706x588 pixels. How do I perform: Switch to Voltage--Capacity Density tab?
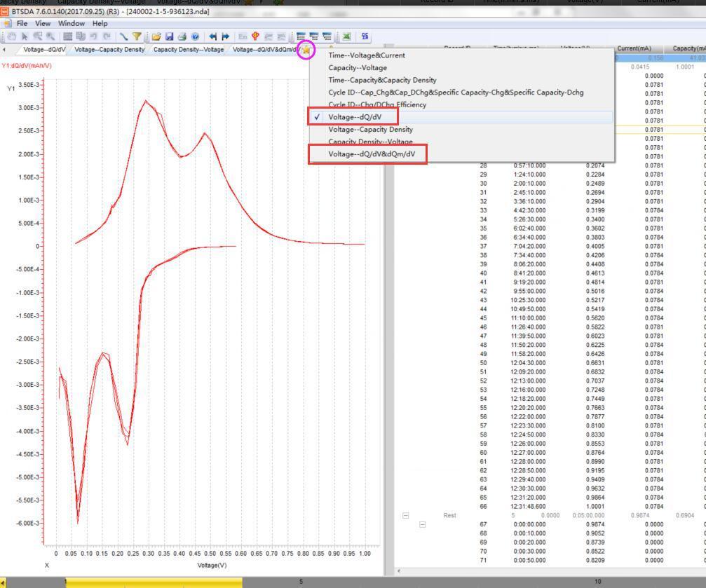109,50
